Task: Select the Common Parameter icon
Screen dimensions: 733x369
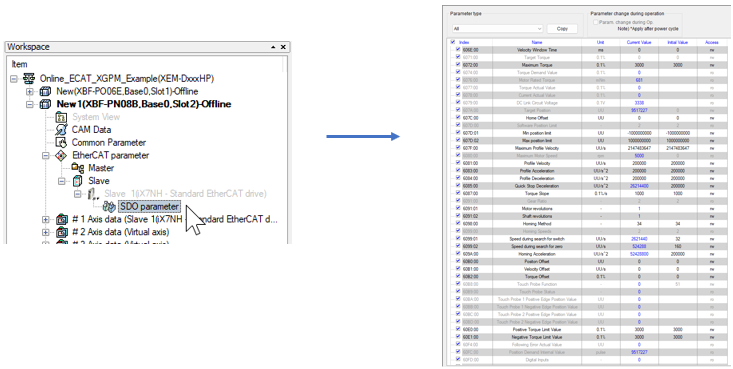Action: point(61,142)
